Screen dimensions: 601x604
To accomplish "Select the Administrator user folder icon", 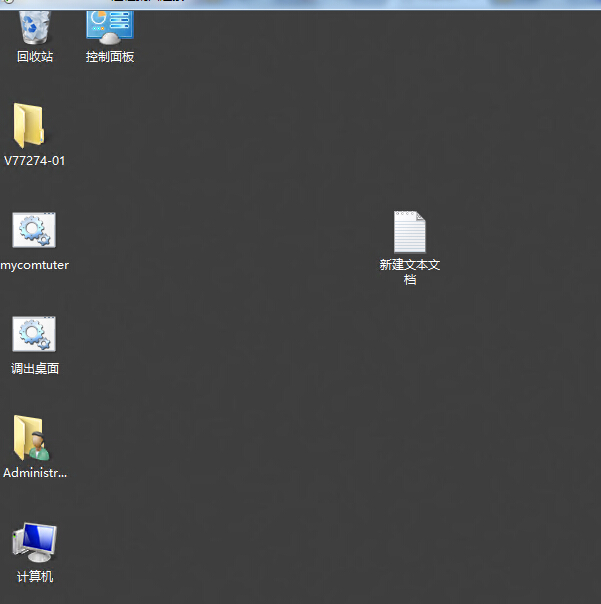I will tap(31, 438).
